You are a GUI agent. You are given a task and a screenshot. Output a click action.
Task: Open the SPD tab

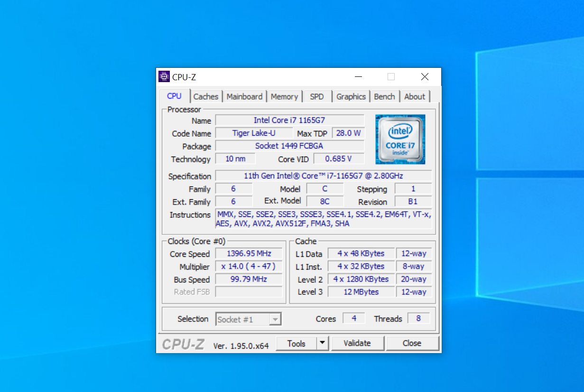point(317,96)
